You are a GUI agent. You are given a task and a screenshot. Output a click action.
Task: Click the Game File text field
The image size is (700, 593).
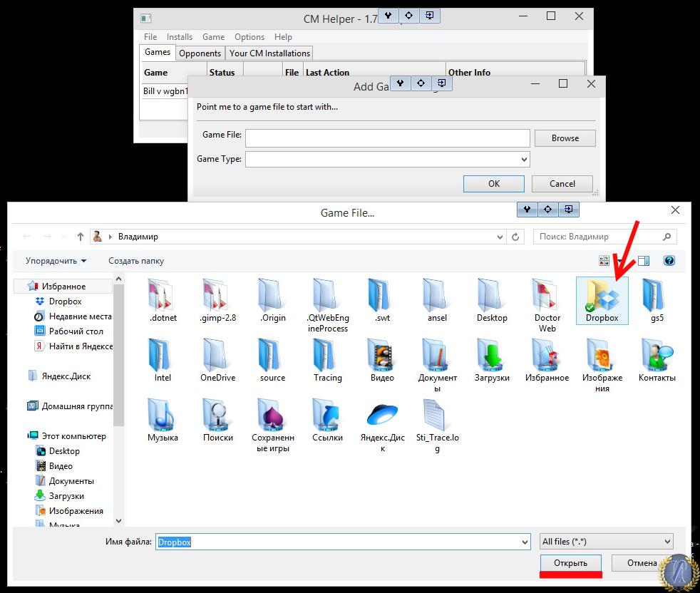387,138
